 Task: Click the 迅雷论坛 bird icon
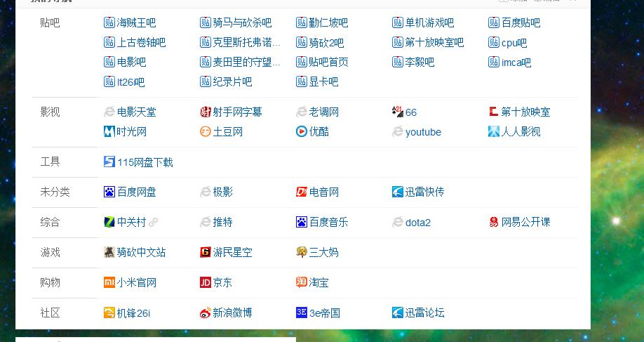398,313
